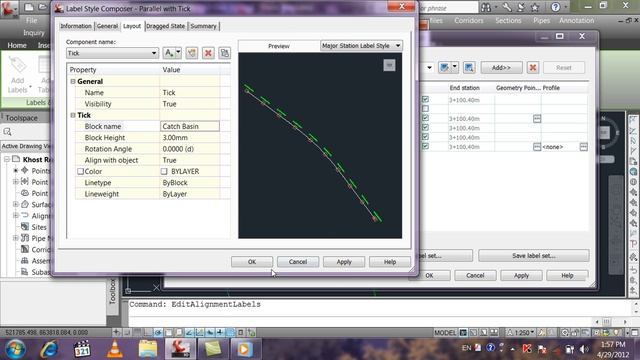Viewport: 640px width, 360px height.
Task: Switch to the Summary tab
Action: click(203, 26)
